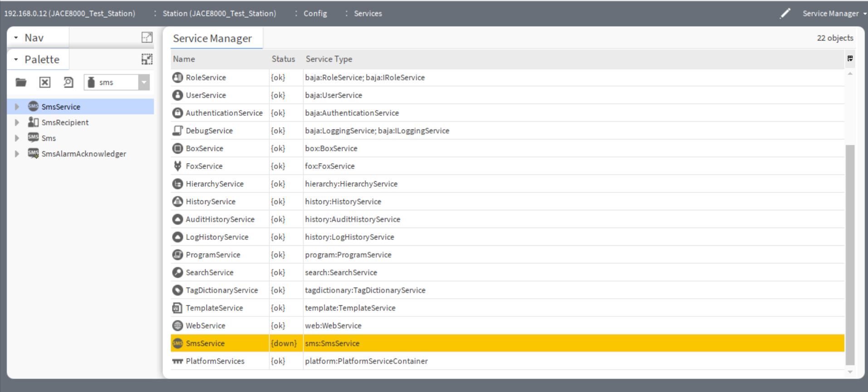Click the palette preview icon
Screen dimensions: 868x392
pyautogui.click(x=68, y=82)
